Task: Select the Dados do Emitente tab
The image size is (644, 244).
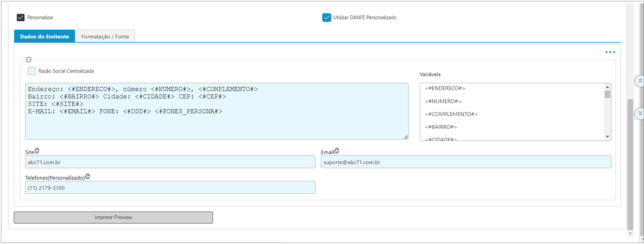Action: click(45, 36)
